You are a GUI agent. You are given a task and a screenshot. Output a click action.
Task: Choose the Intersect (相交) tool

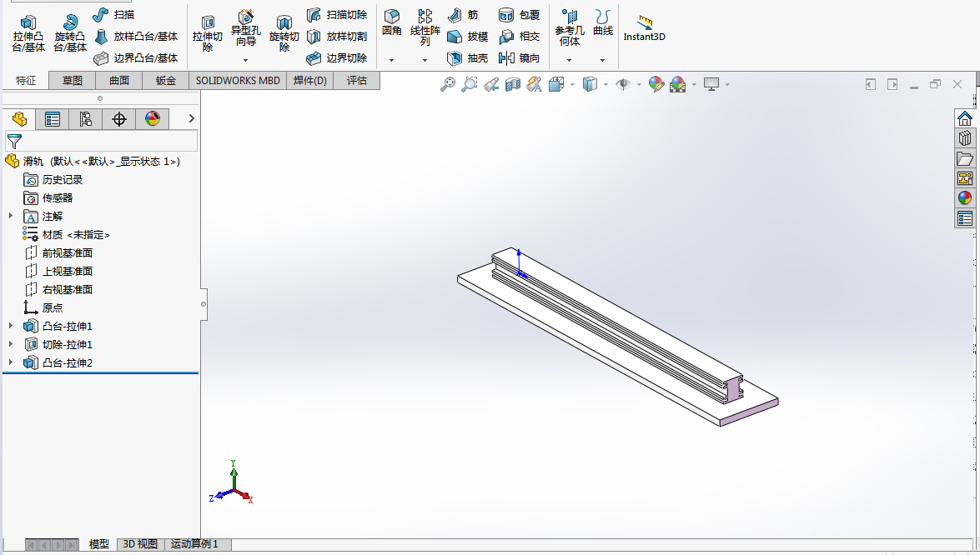520,37
